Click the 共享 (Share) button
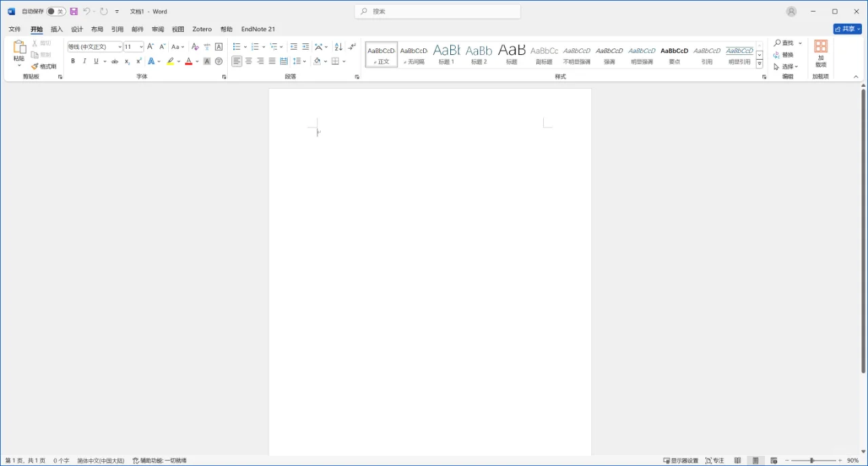This screenshot has width=868, height=466. tap(847, 29)
